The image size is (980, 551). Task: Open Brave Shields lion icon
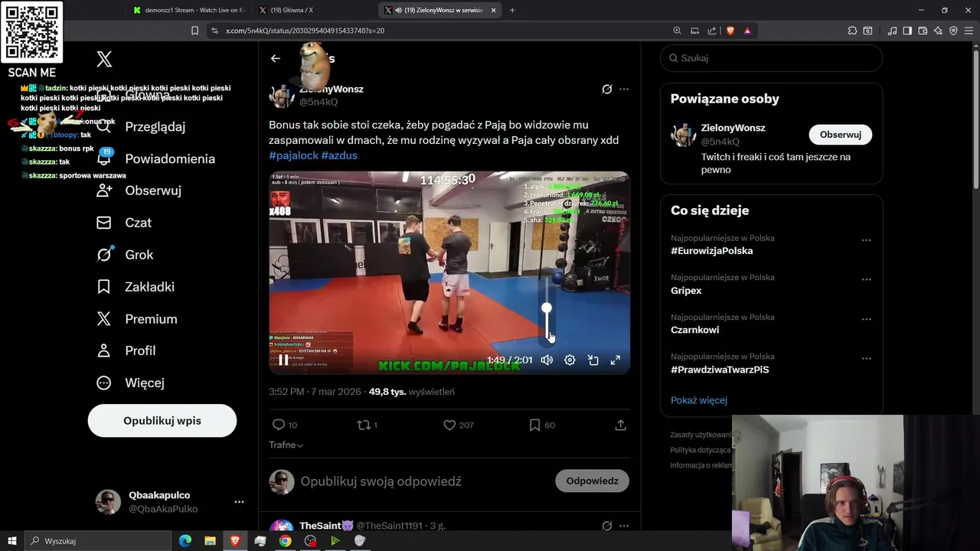(x=730, y=31)
